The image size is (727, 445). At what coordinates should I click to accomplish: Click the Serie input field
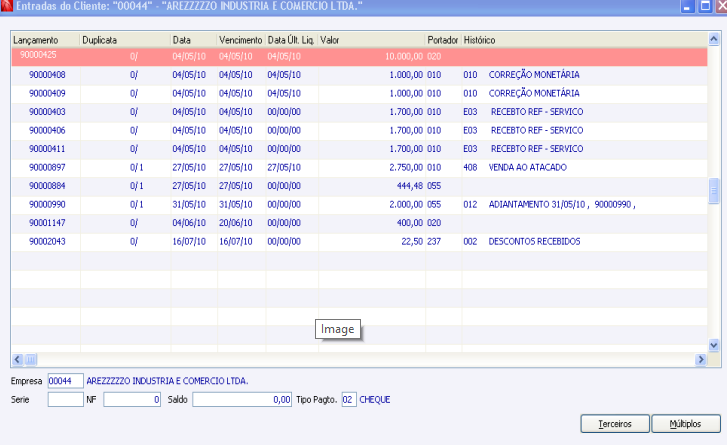[65, 400]
